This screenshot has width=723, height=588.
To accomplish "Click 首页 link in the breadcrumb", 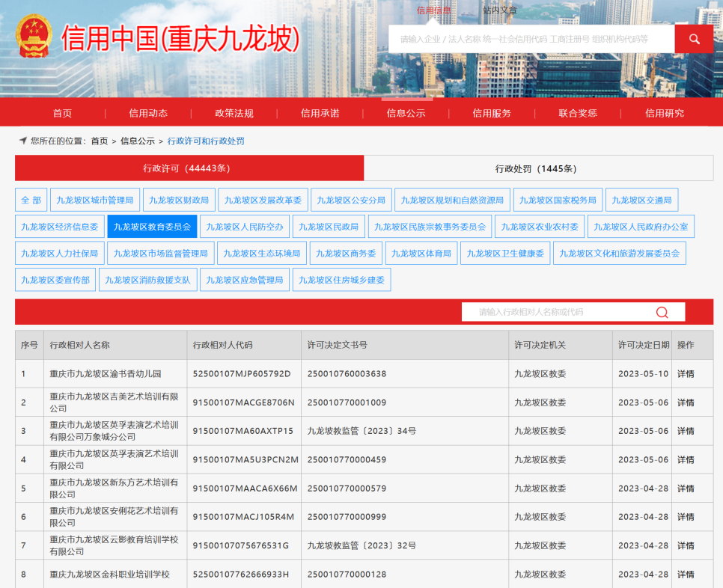I will pyautogui.click(x=100, y=141).
